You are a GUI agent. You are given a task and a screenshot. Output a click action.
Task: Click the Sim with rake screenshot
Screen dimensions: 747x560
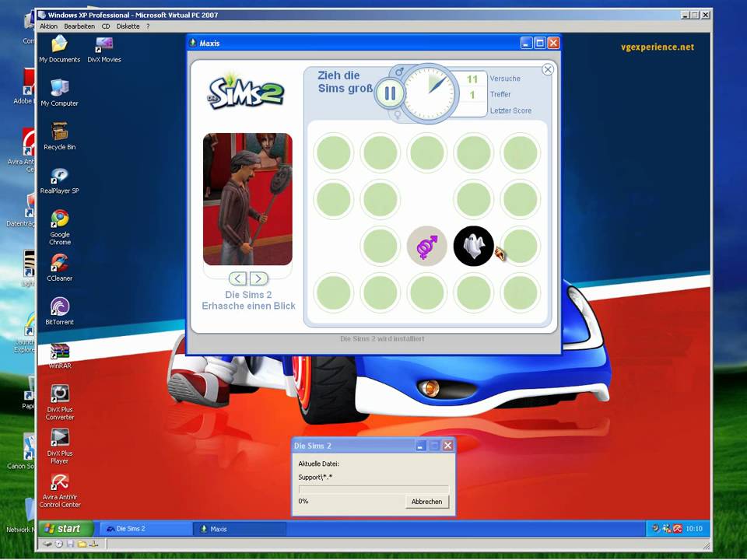click(247, 199)
